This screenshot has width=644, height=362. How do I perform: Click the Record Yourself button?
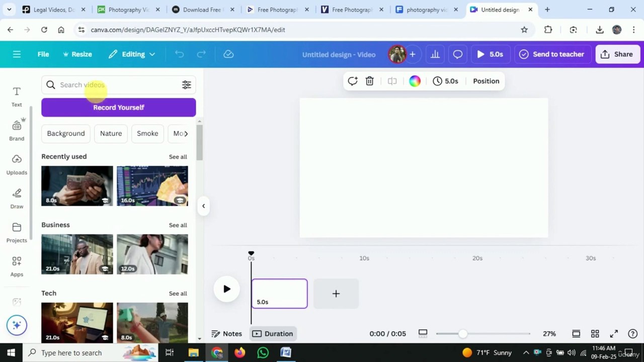[x=119, y=108]
